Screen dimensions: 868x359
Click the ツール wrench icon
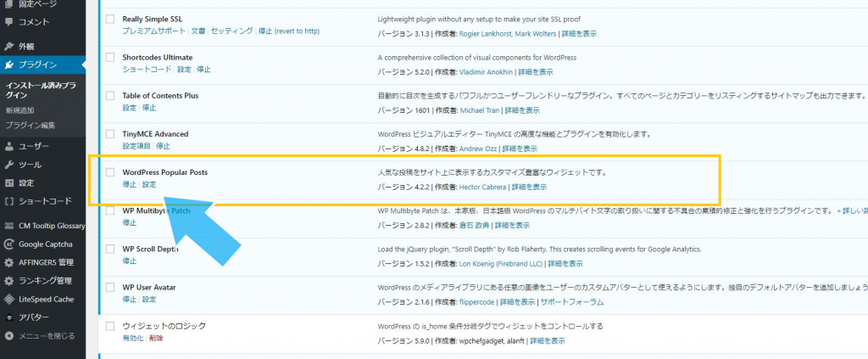tap(8, 165)
